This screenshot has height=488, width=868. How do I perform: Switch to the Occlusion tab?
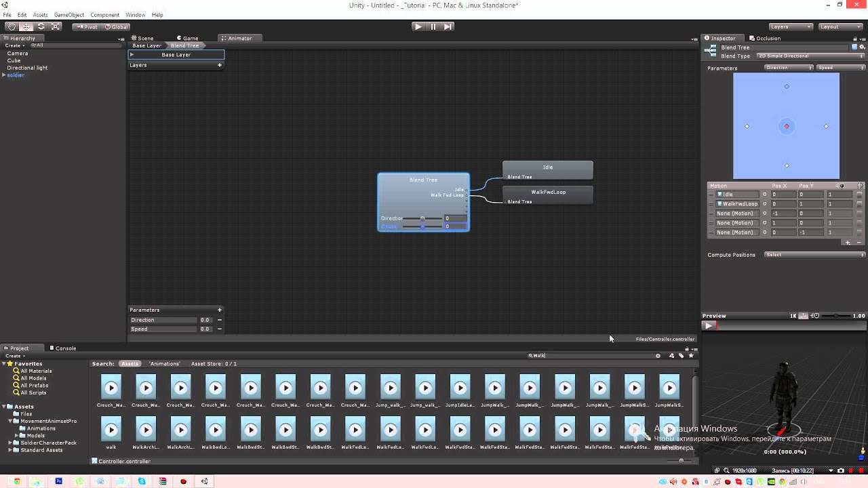(x=765, y=39)
